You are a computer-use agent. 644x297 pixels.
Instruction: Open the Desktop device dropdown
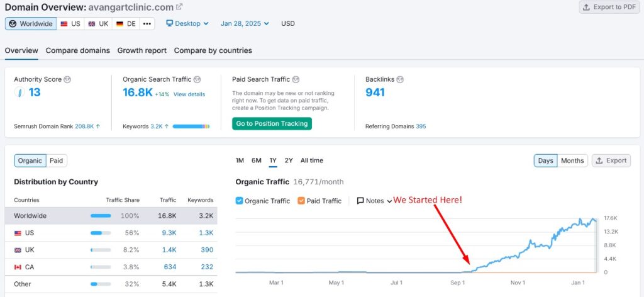pos(187,23)
